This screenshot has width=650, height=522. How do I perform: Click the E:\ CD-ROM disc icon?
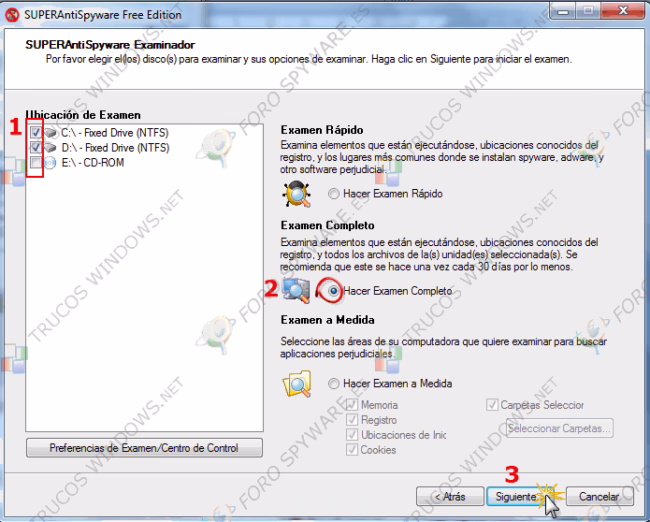[50, 163]
